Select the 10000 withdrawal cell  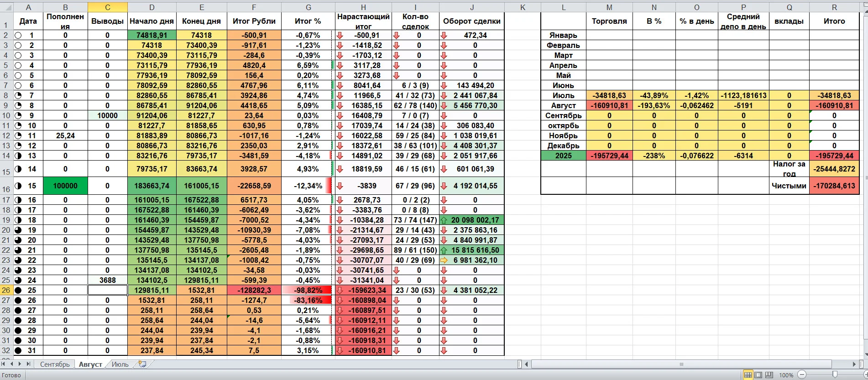pos(107,115)
